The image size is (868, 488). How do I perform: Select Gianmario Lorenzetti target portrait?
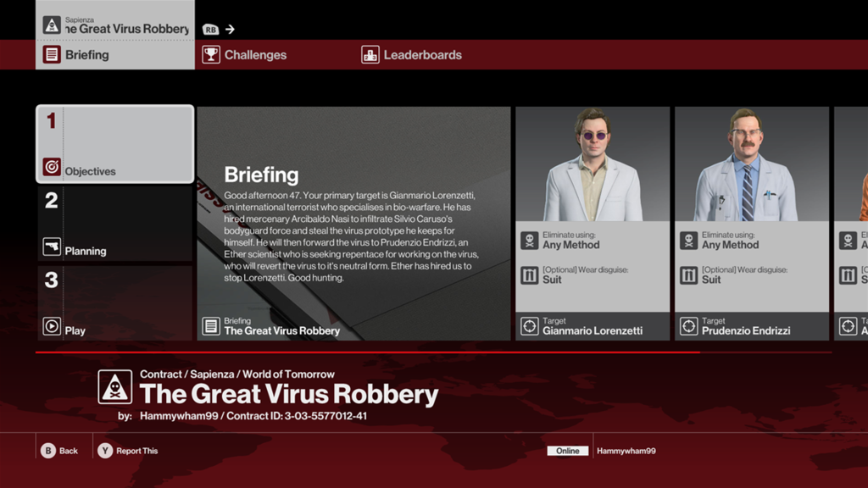[x=593, y=164]
